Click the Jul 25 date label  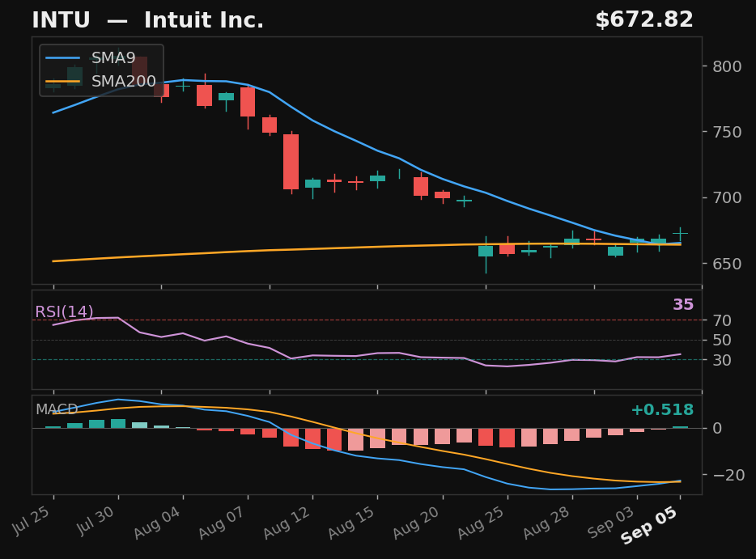click(31, 520)
